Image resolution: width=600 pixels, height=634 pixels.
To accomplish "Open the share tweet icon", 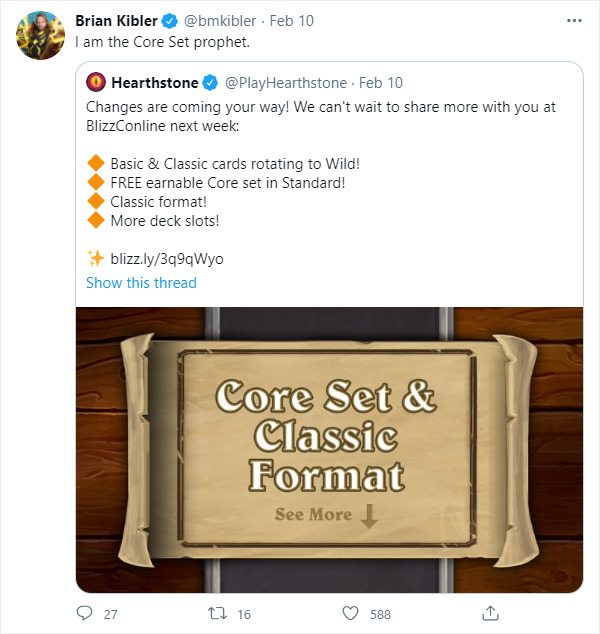I will click(x=490, y=612).
